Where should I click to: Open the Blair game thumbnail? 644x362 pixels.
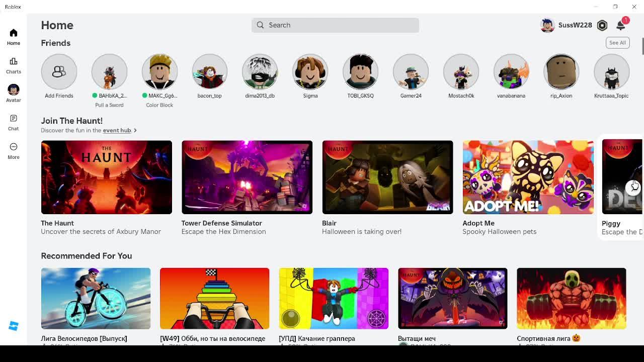pyautogui.click(x=387, y=177)
